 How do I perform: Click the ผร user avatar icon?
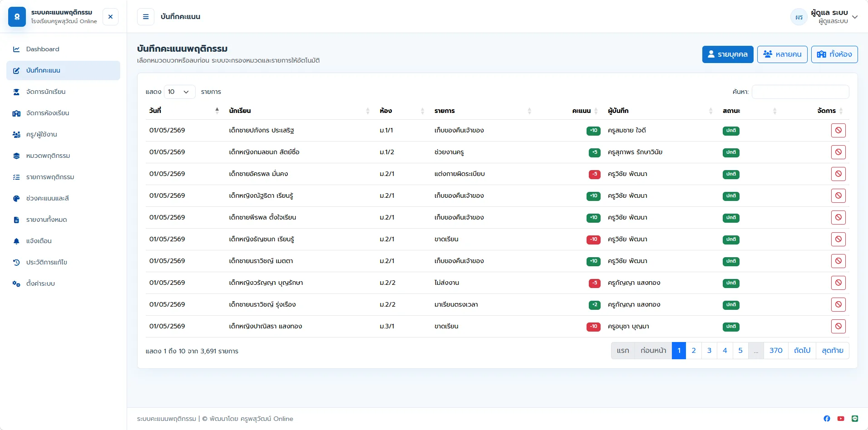[x=799, y=17]
